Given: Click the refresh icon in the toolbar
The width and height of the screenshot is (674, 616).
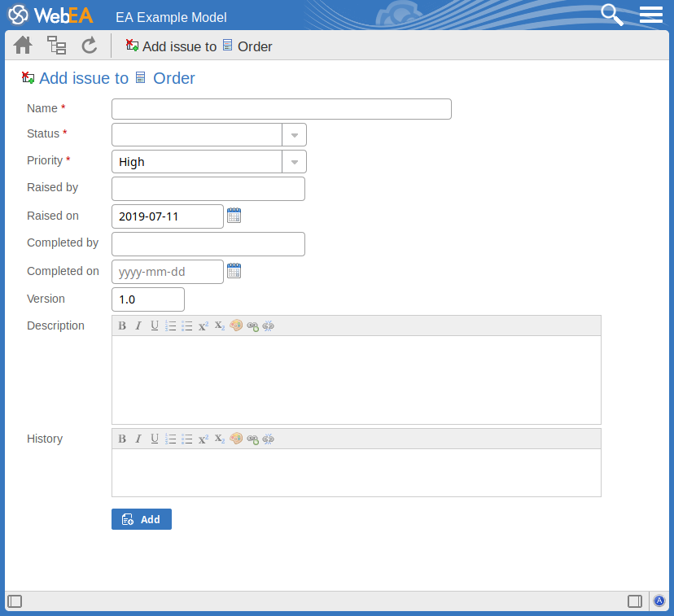Looking at the screenshot, I should [x=90, y=46].
